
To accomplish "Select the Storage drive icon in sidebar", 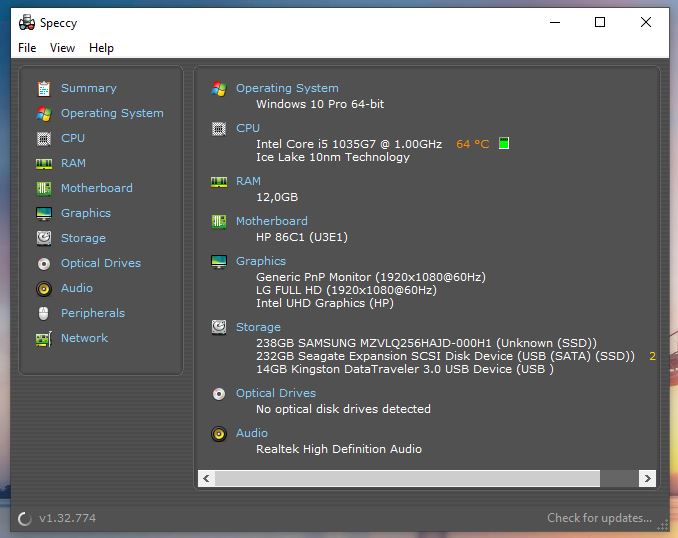I will 43,238.
